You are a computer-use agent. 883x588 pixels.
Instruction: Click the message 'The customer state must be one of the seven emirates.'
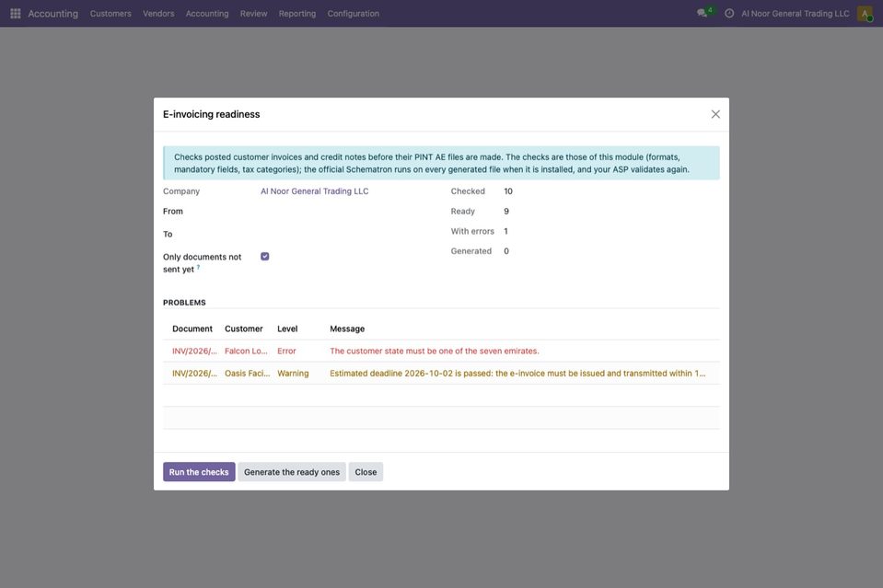(x=435, y=352)
